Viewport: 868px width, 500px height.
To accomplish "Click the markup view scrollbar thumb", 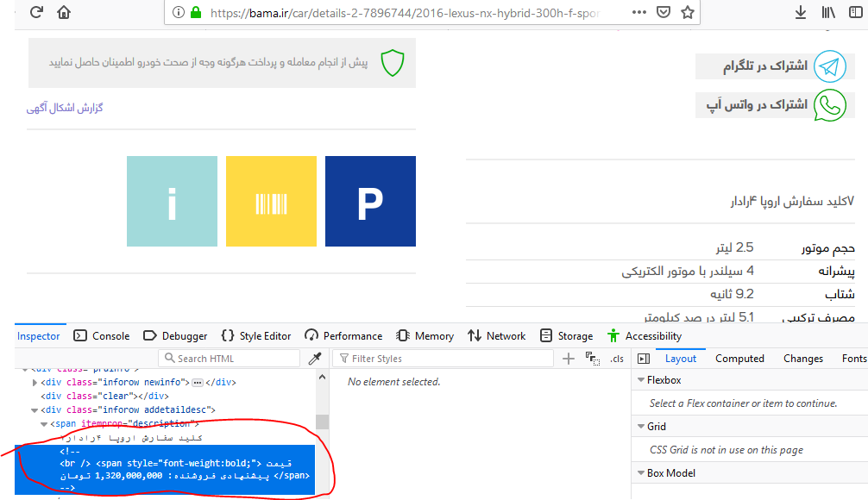I will pos(322,422).
